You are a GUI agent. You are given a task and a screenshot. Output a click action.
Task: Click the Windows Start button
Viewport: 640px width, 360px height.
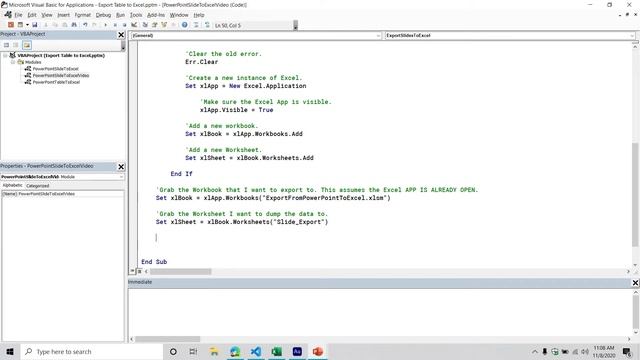(x=10, y=351)
